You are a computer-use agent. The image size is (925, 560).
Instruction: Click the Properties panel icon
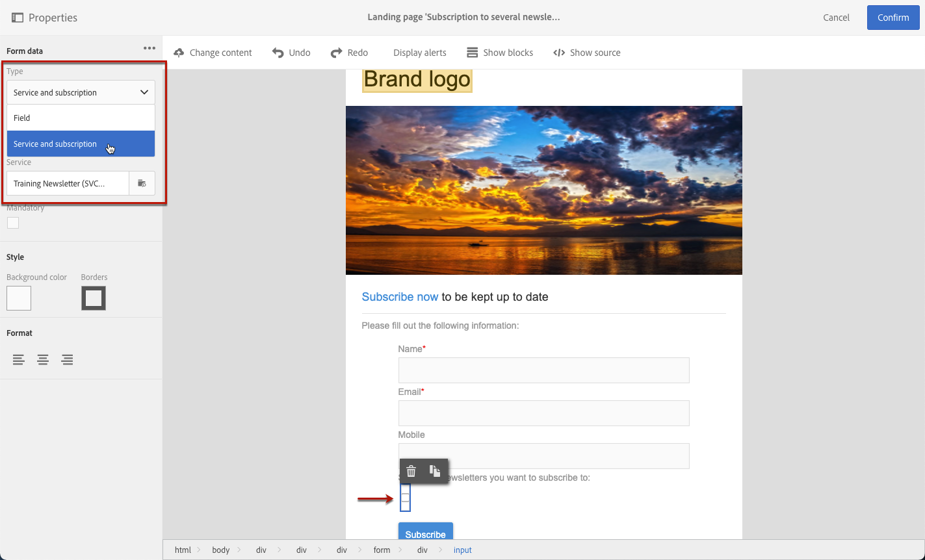[x=18, y=18]
